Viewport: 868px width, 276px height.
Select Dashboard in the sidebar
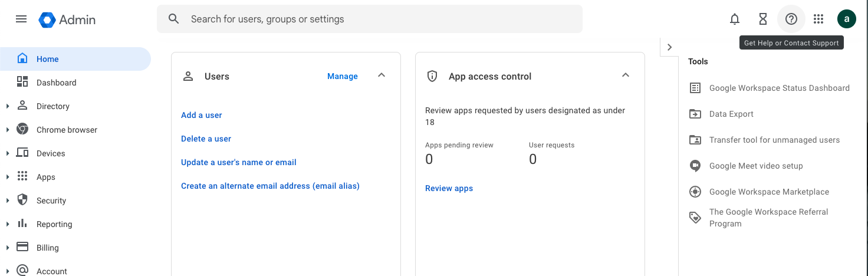click(56, 83)
